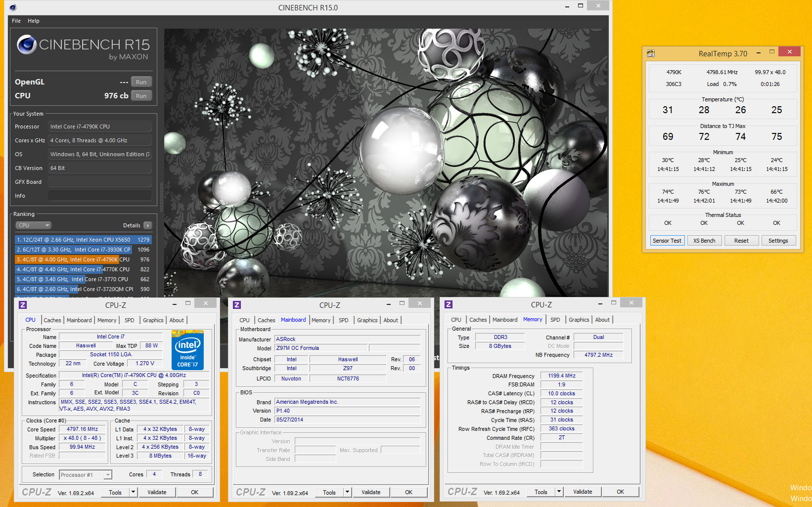Image resolution: width=812 pixels, height=507 pixels.
Task: Run the OpenGL benchmark
Action: pyautogui.click(x=141, y=82)
